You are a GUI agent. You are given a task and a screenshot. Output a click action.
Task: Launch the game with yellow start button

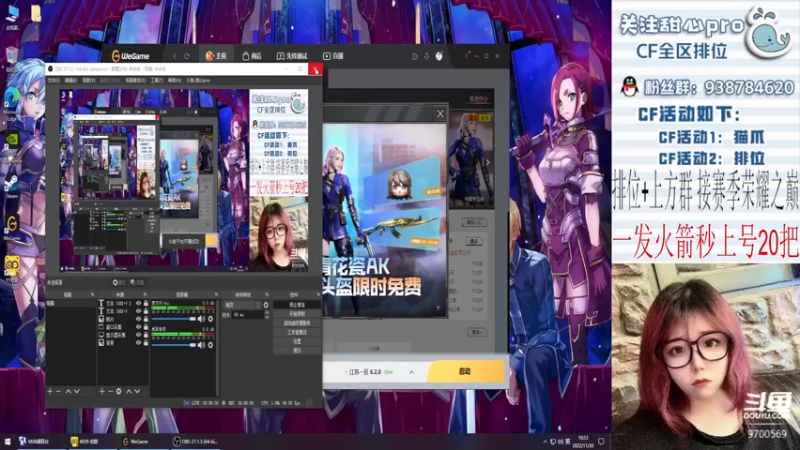coord(465,371)
